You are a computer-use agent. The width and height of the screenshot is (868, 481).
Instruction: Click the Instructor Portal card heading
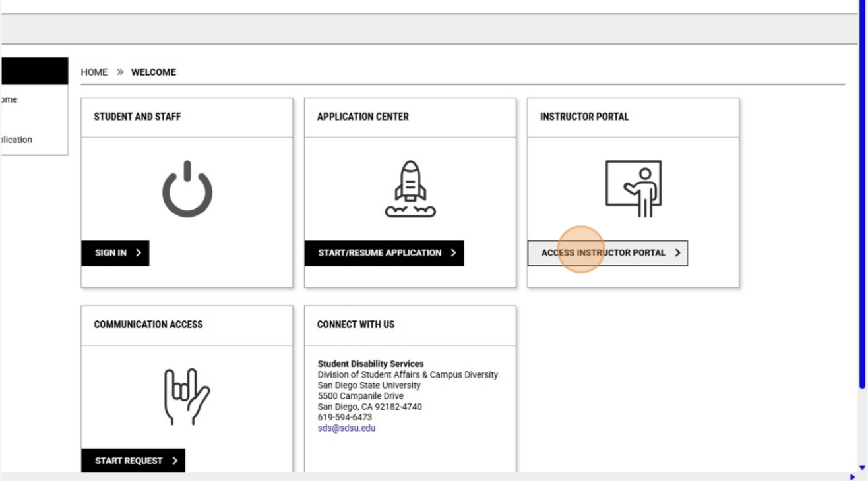584,117
